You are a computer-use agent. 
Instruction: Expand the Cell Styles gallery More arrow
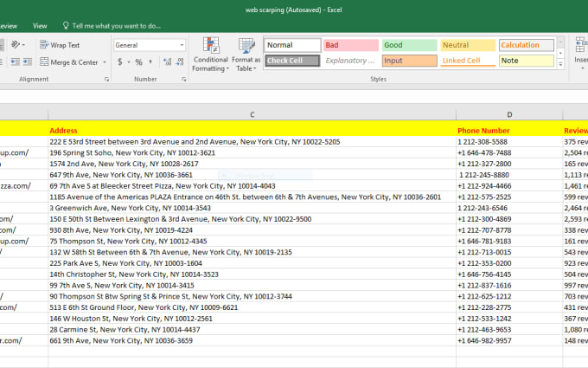click(560, 65)
